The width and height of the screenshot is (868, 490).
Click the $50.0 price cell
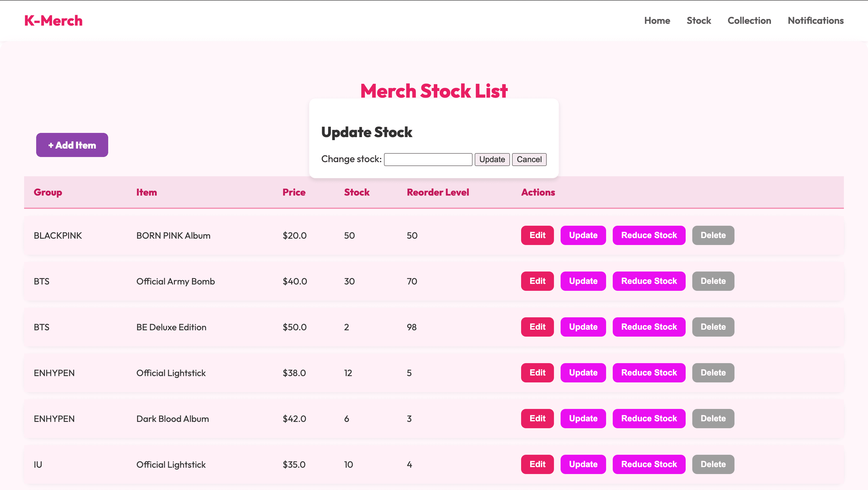[294, 327]
